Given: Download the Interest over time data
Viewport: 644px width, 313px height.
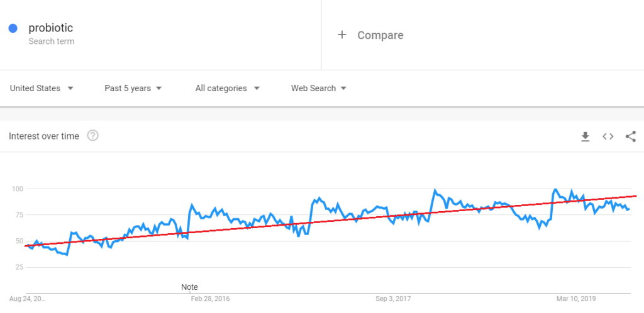Looking at the screenshot, I should point(586,136).
